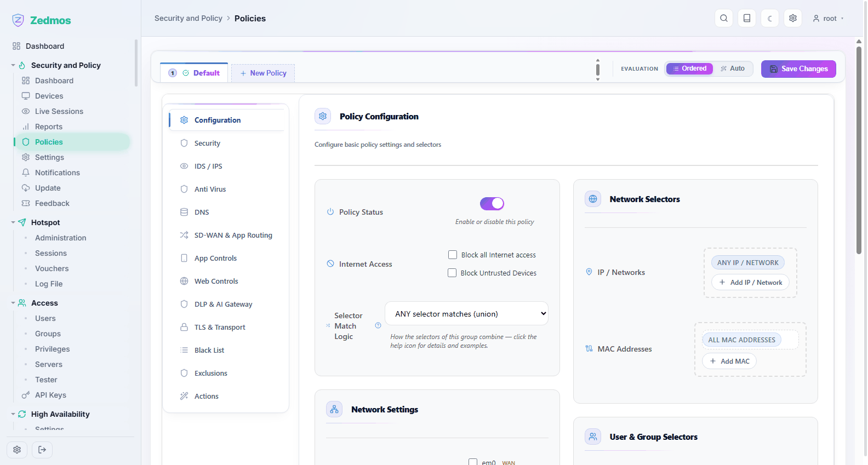Image resolution: width=868 pixels, height=465 pixels.
Task: Open the SD-WAN & App Routing section
Action: [226, 235]
